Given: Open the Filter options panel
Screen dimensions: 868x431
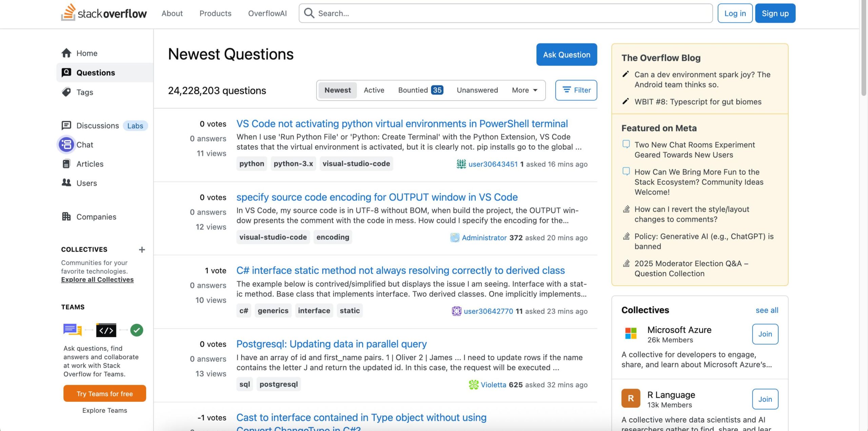Looking at the screenshot, I should 576,90.
